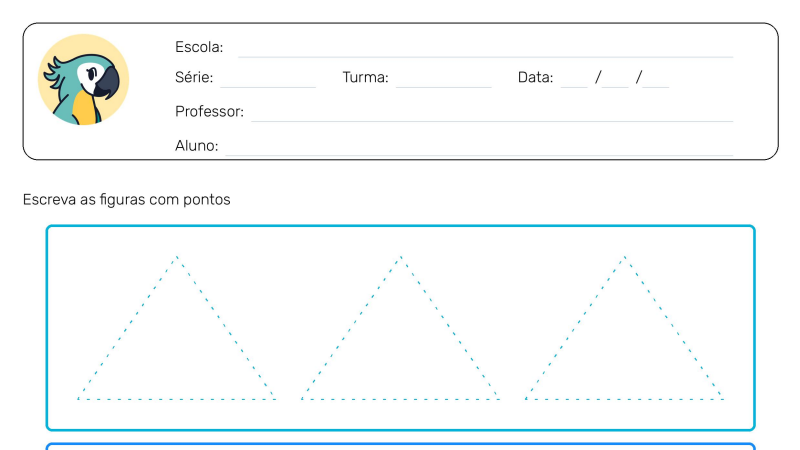Click the Turma label text
The height and width of the screenshot is (450, 800).
pyautogui.click(x=365, y=77)
